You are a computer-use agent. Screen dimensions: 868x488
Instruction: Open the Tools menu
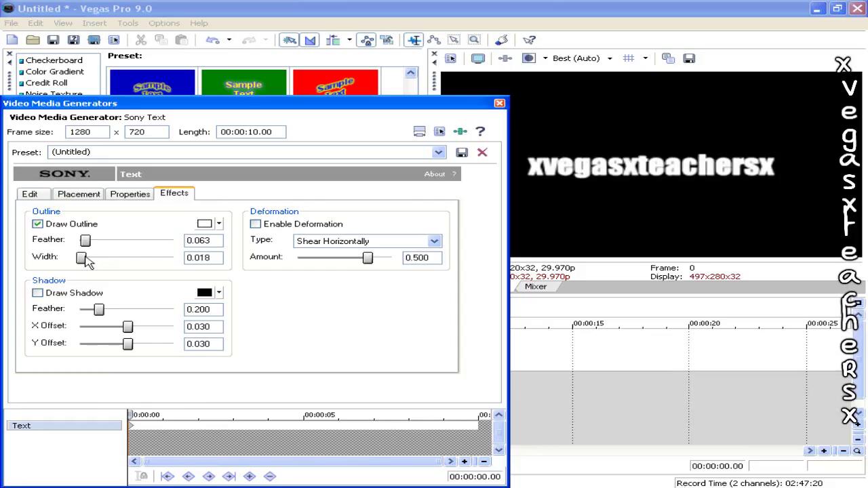127,23
